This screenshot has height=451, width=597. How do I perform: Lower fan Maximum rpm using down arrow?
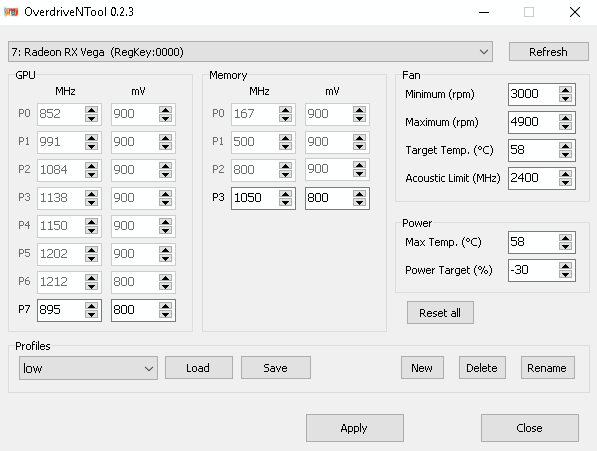tap(565, 127)
